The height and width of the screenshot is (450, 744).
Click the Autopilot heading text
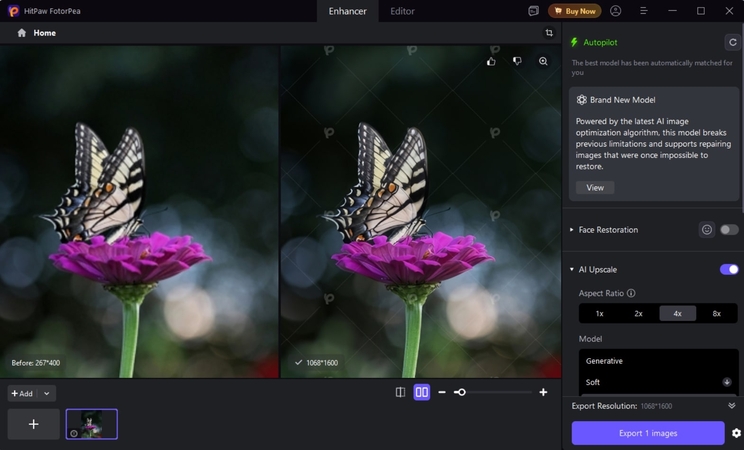600,42
